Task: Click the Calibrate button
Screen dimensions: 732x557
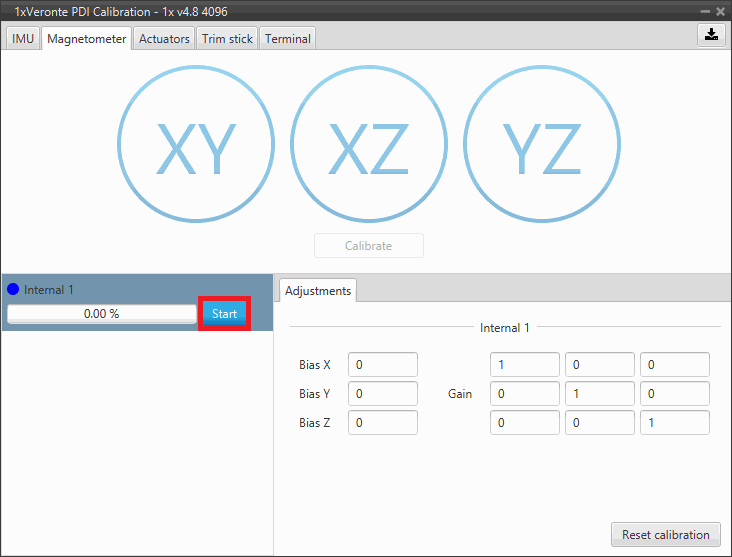Action: (369, 246)
